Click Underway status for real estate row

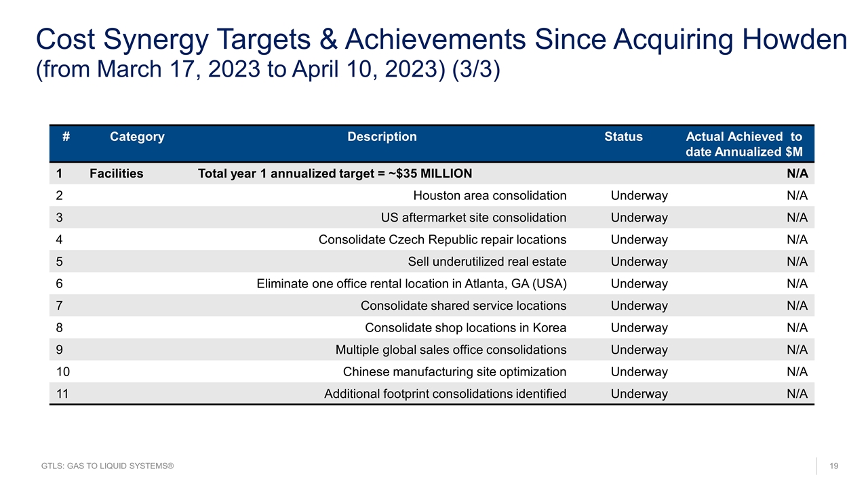click(x=639, y=262)
